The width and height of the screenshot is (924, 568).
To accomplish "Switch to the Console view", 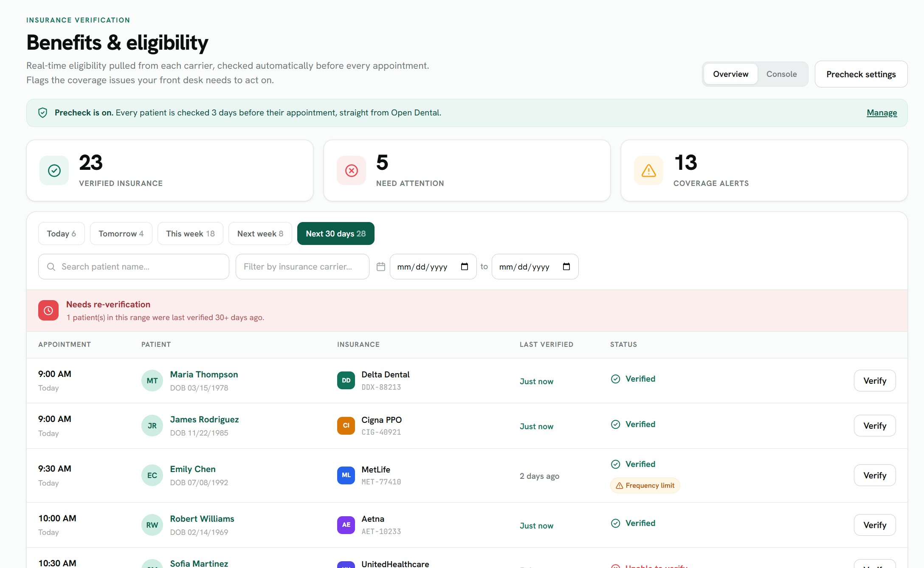I will [x=781, y=74].
